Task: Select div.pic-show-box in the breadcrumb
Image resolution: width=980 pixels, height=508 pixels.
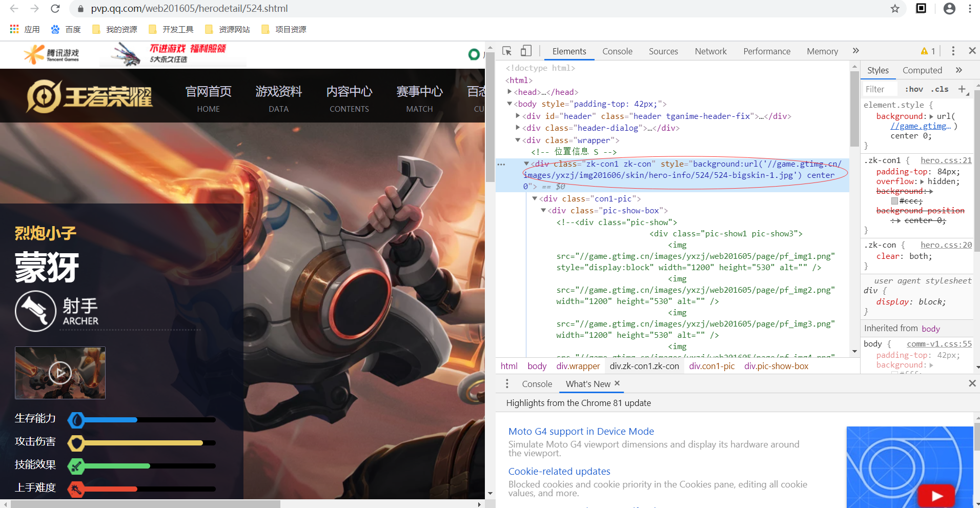Action: 776,366
